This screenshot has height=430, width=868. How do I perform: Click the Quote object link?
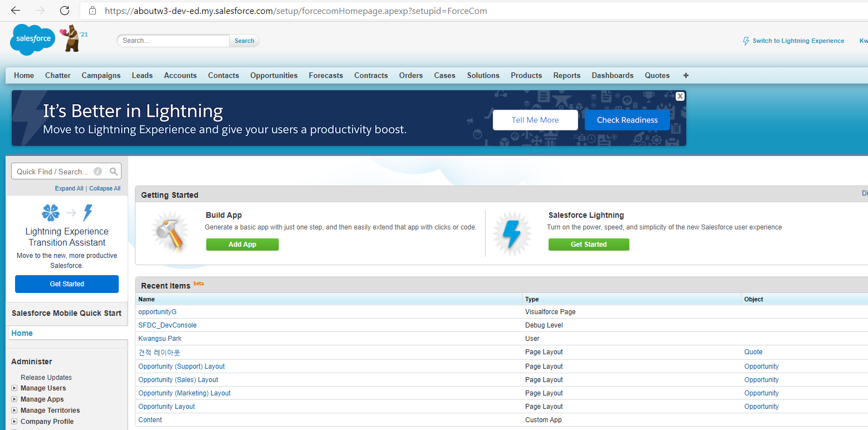753,352
